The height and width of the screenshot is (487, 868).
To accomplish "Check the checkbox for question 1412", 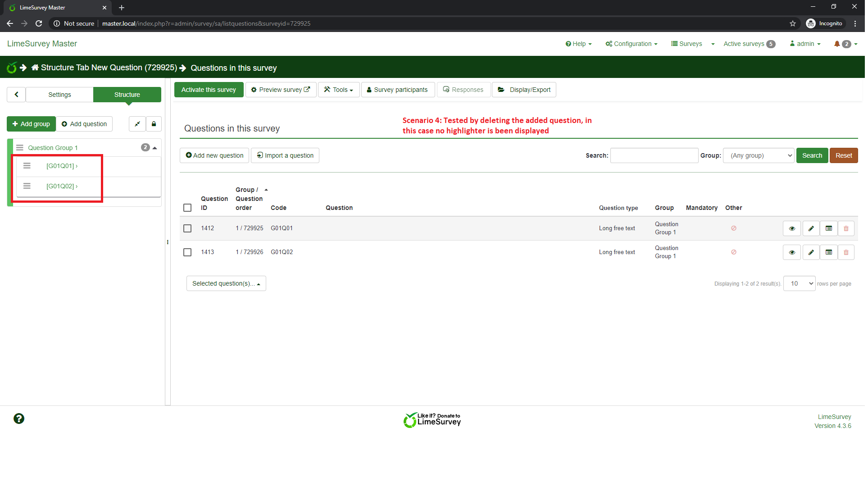I will click(x=188, y=229).
